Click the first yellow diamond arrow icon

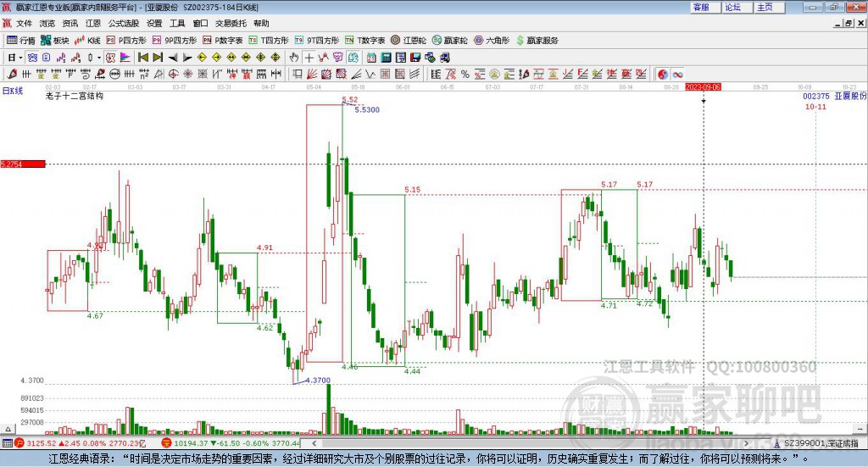[202, 58]
